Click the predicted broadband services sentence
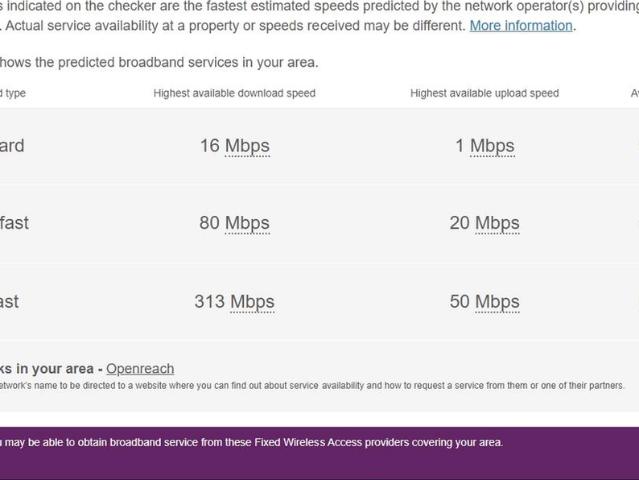 (x=160, y=62)
